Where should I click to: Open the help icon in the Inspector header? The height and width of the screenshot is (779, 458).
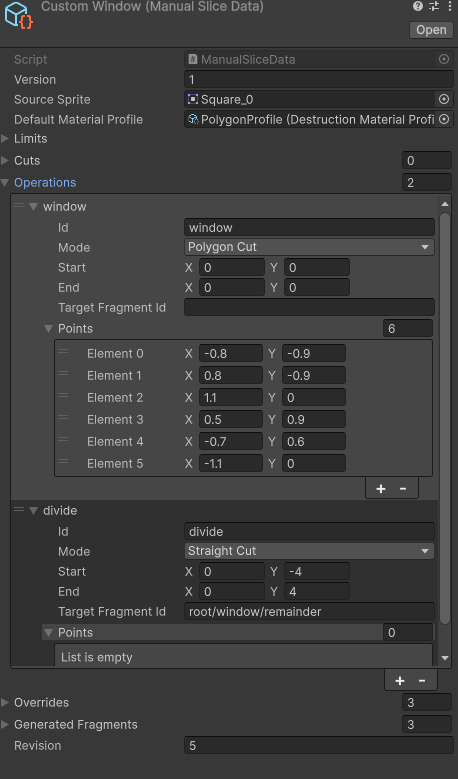click(x=418, y=6)
